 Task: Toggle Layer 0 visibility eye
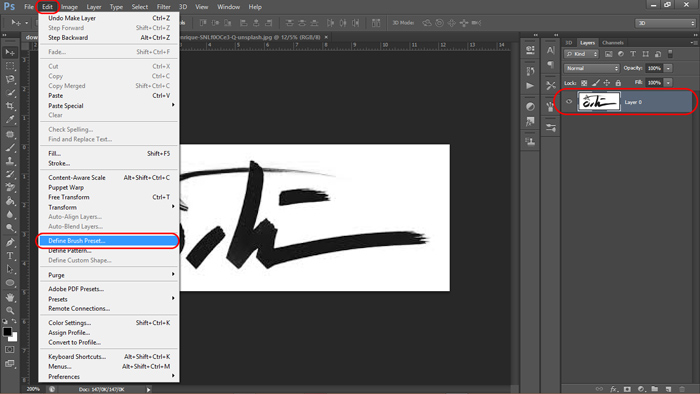pyautogui.click(x=569, y=102)
